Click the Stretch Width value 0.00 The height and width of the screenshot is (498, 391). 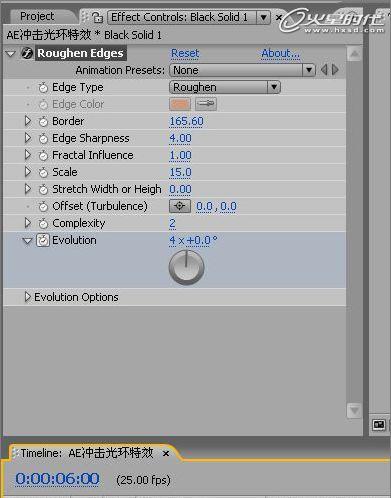click(x=180, y=189)
